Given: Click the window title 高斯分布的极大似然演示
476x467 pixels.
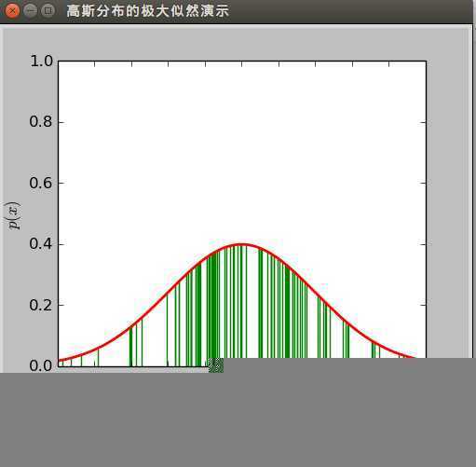Looking at the screenshot, I should click(x=148, y=11).
